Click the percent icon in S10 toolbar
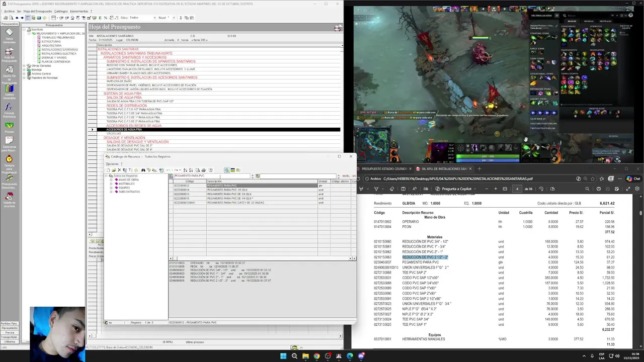The width and height of the screenshot is (644, 362). click(x=106, y=18)
